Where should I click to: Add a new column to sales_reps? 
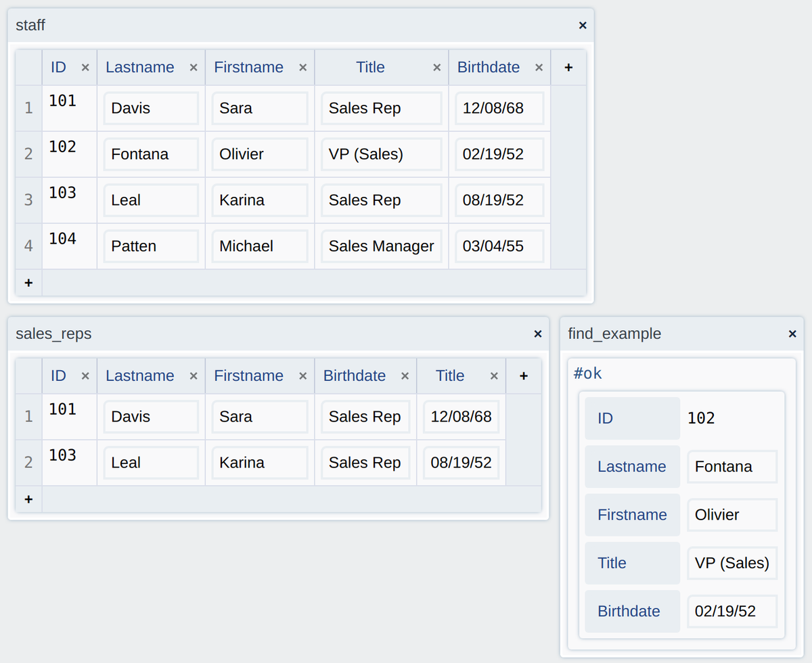(x=524, y=375)
